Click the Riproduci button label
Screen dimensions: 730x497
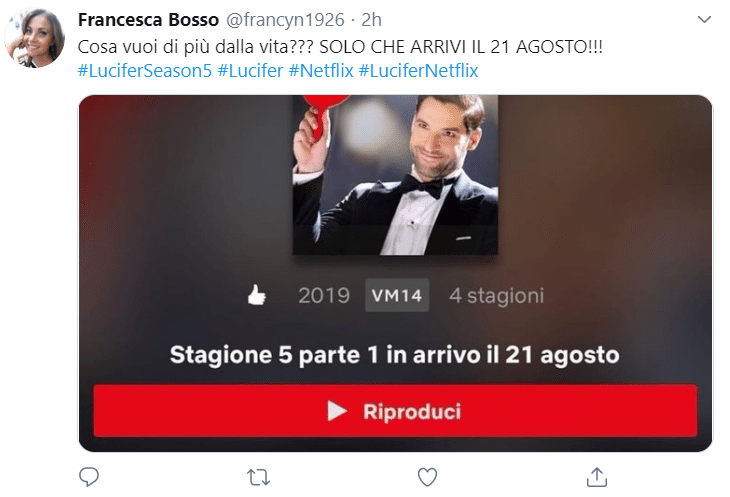[412, 411]
